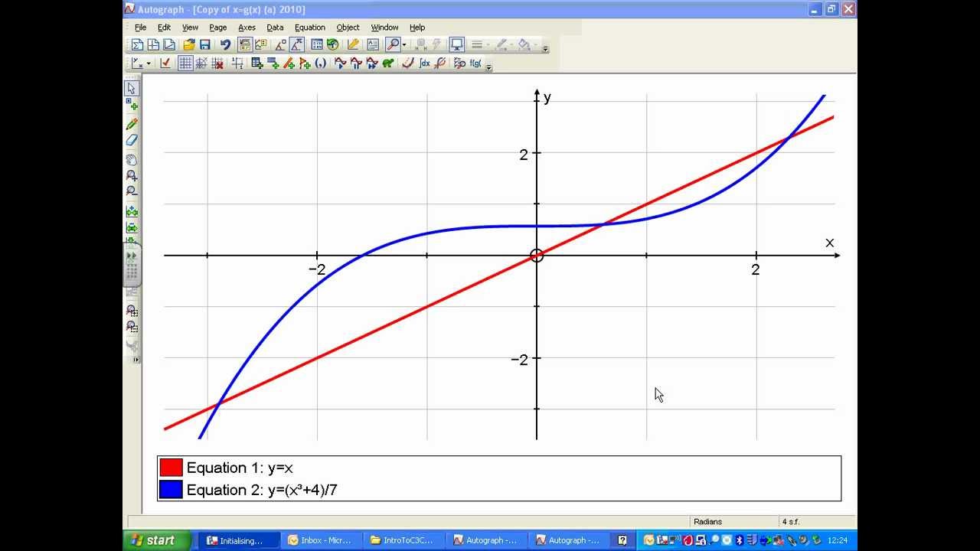Screen dimensions: 980x551
Task: Open dropdown arrow beside Zoom magnifier
Action: tap(403, 44)
